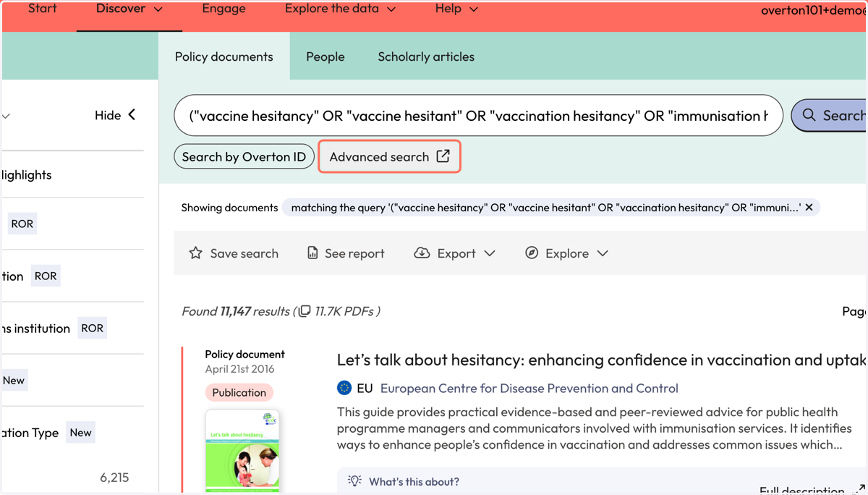Expand the What's this about section
Image resolution: width=868 pixels, height=495 pixels.
point(414,481)
